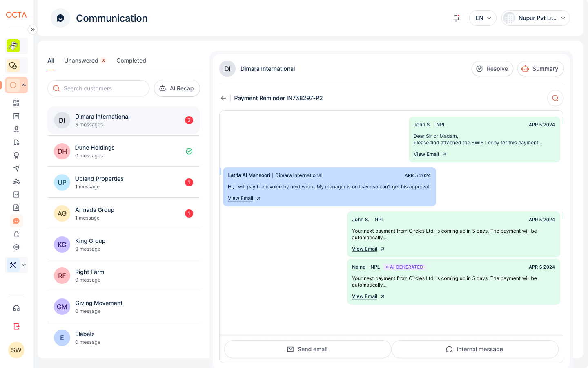The image size is (588, 368).
Task: Open the paper plane send icon
Action: [16, 168]
